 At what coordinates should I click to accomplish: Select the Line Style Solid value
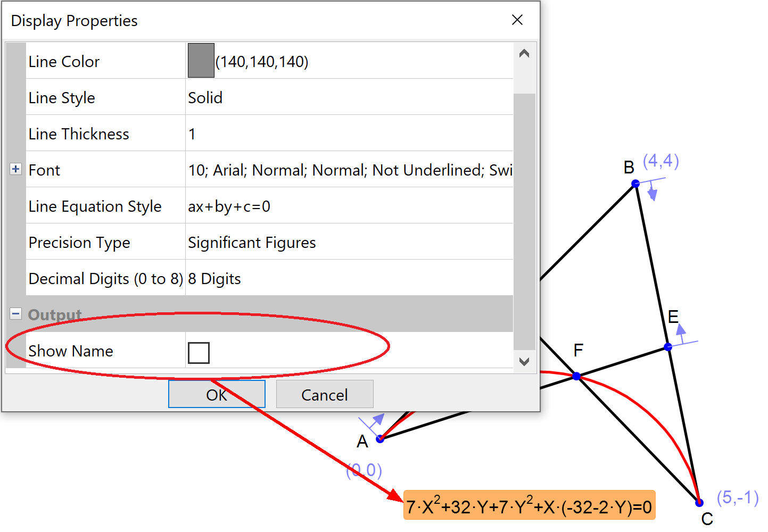(205, 98)
